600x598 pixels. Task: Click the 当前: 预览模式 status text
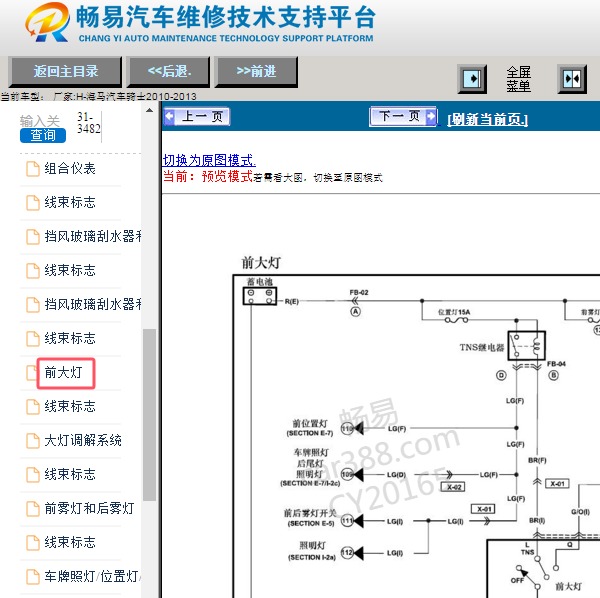[208, 176]
